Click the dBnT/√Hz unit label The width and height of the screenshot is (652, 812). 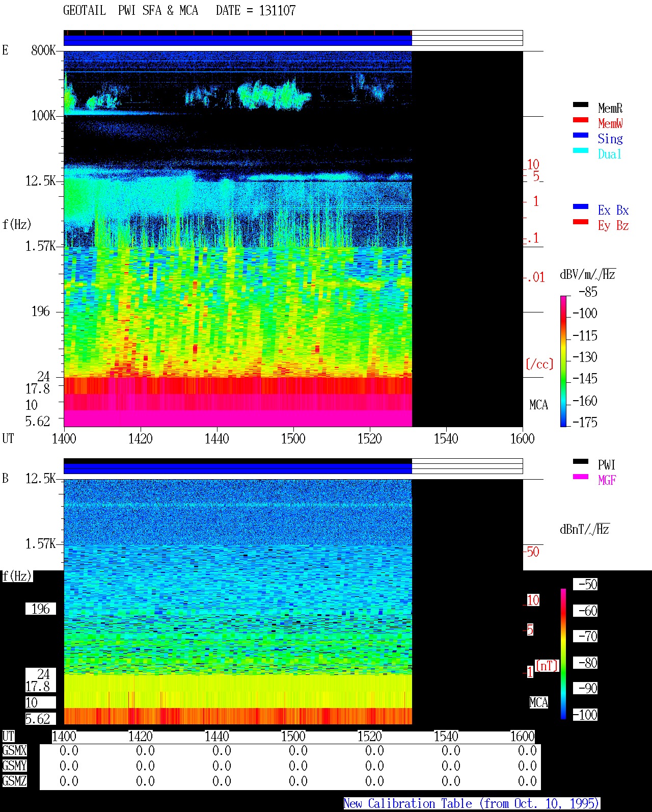point(585,529)
